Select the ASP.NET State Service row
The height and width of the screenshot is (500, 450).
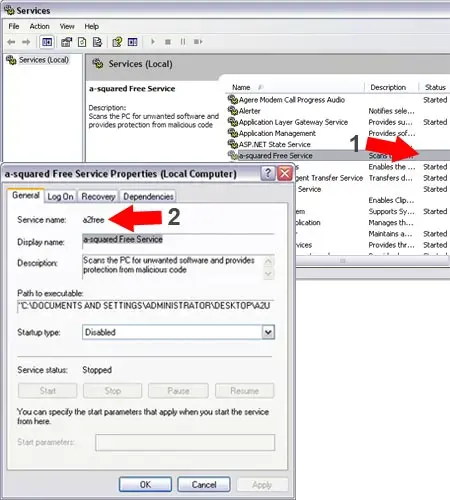(x=338, y=144)
